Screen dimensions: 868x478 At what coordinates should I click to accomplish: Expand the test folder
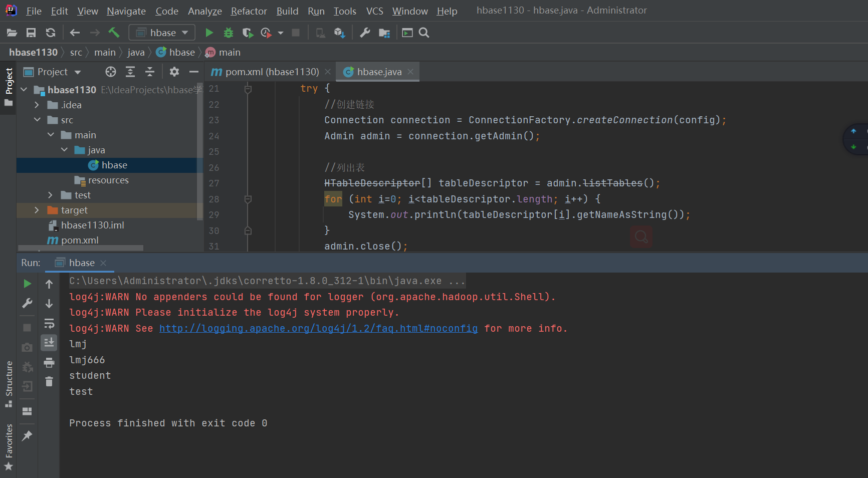pyautogui.click(x=50, y=195)
